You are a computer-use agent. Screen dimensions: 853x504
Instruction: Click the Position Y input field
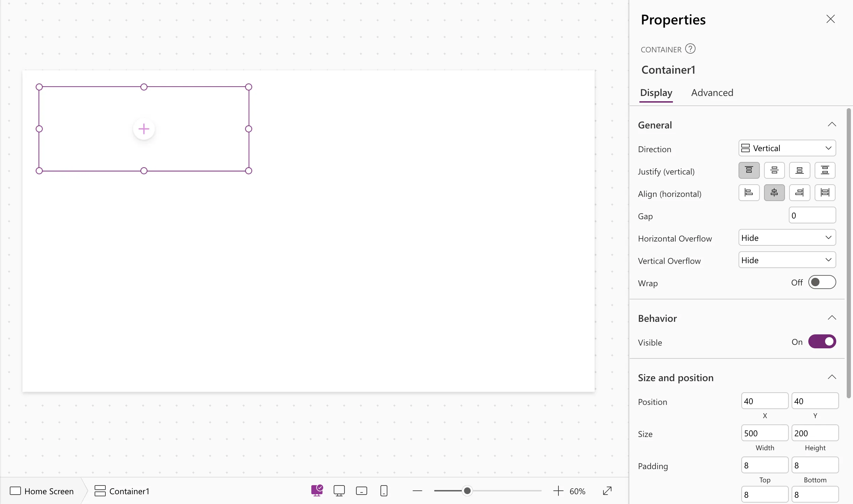815,401
